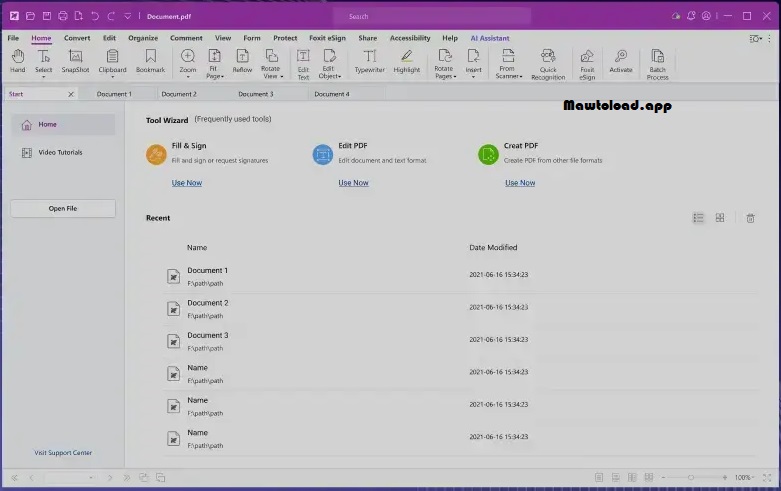Select the Typewriter tool
This screenshot has height=491, width=781.
(370, 61)
